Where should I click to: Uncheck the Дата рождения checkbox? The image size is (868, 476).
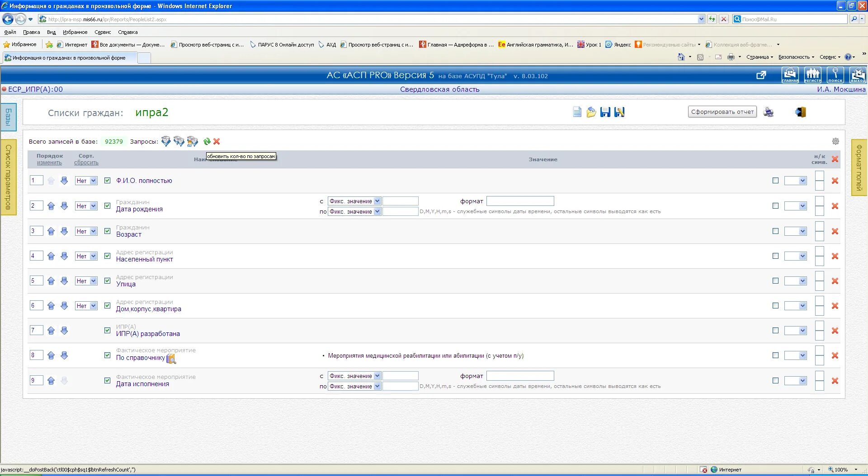[x=107, y=205]
